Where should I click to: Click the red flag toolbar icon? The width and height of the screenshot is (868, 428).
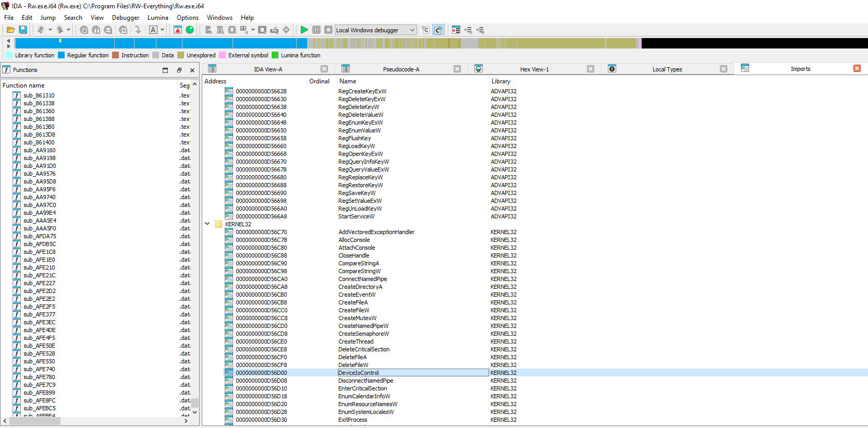click(x=178, y=30)
